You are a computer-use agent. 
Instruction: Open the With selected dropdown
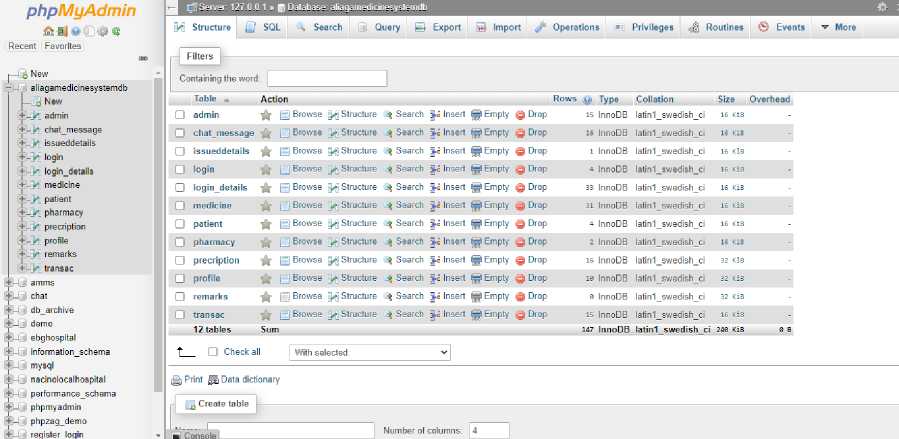pos(370,352)
